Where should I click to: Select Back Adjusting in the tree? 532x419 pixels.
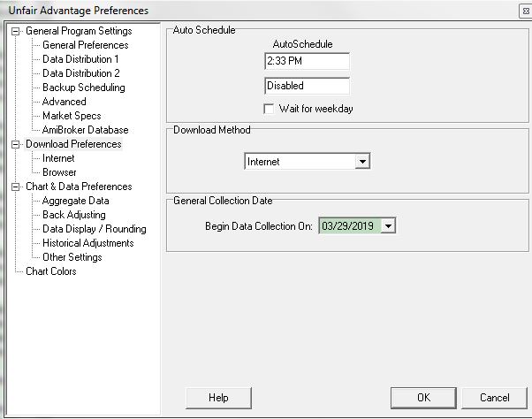tap(73, 215)
